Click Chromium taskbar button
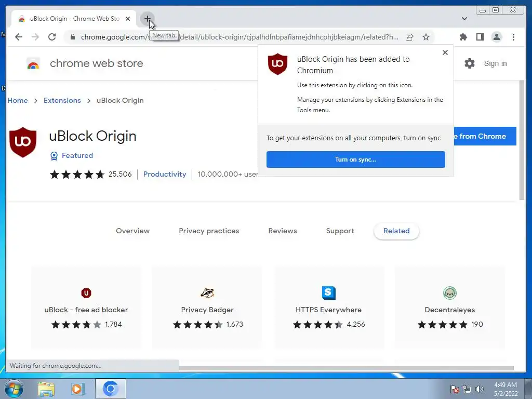This screenshot has height=399, width=532. tap(111, 389)
